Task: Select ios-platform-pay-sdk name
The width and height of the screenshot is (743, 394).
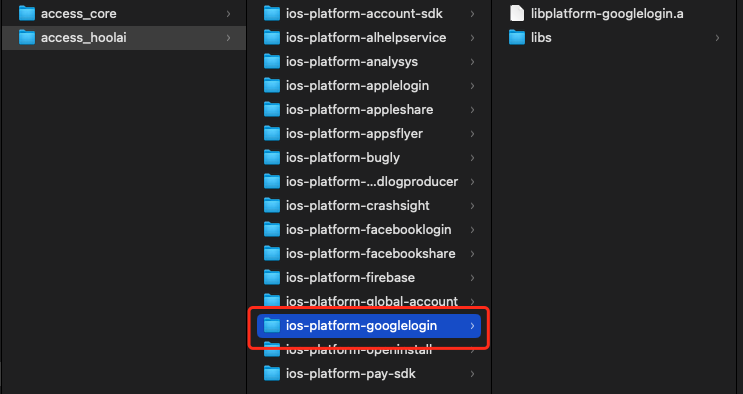Action: tap(351, 374)
